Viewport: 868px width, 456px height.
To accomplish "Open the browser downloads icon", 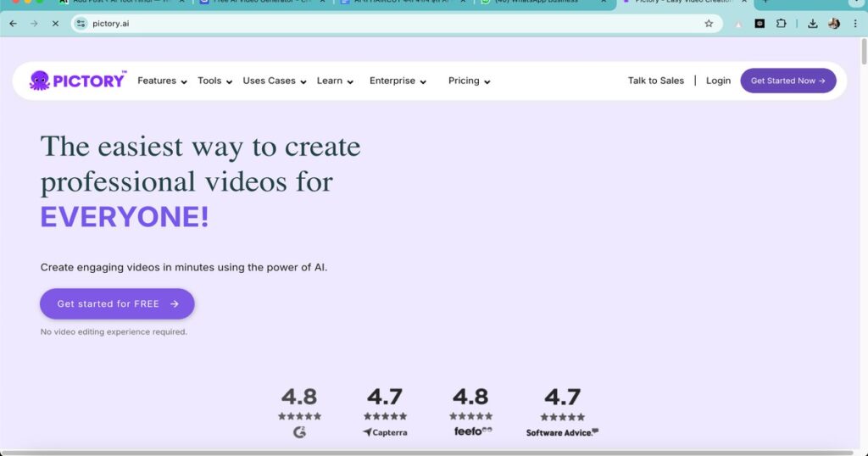I will (x=812, y=23).
